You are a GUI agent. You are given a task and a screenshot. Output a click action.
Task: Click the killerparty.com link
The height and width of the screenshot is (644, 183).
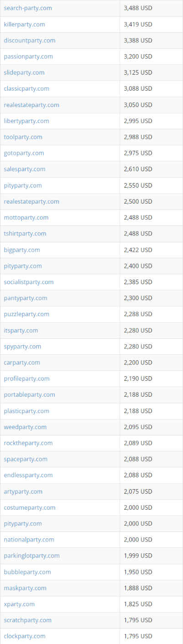[x=24, y=24]
